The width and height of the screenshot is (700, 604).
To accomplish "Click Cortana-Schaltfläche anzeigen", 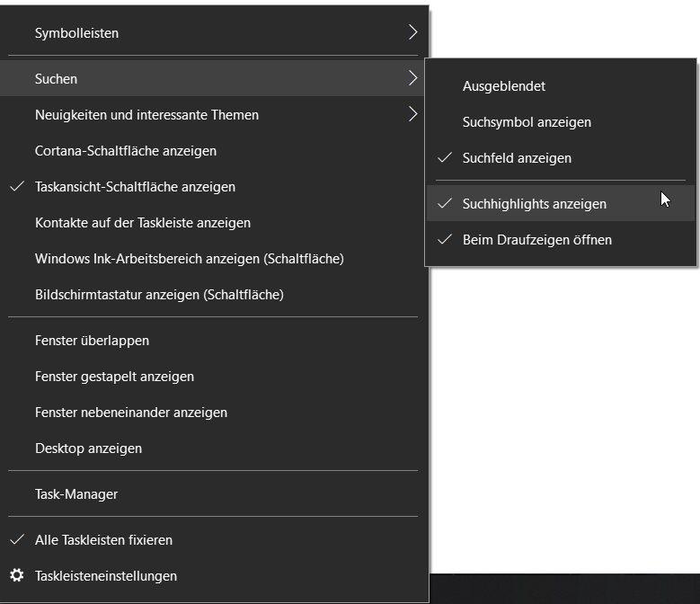I will (x=213, y=151).
